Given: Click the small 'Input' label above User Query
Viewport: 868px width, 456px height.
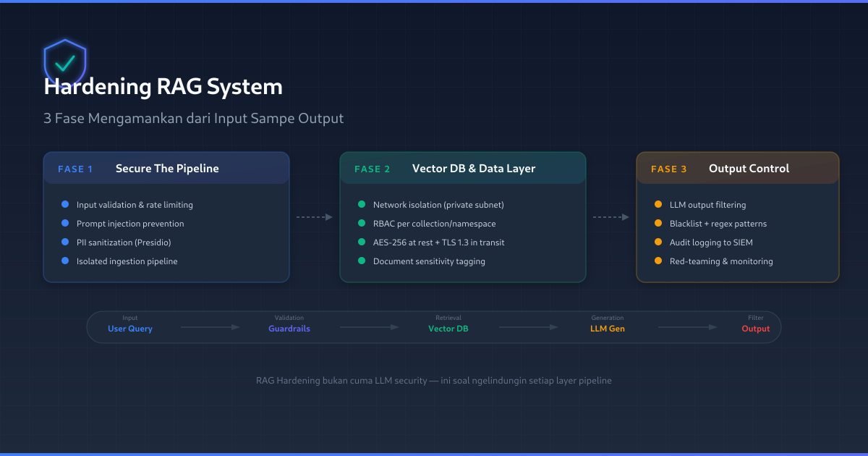Looking at the screenshot, I should coord(130,318).
